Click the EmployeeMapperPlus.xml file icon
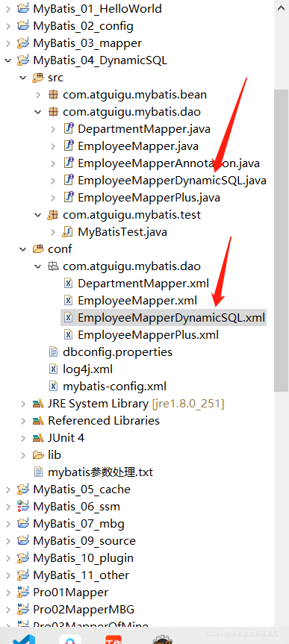The image size is (289, 644). 69,335
